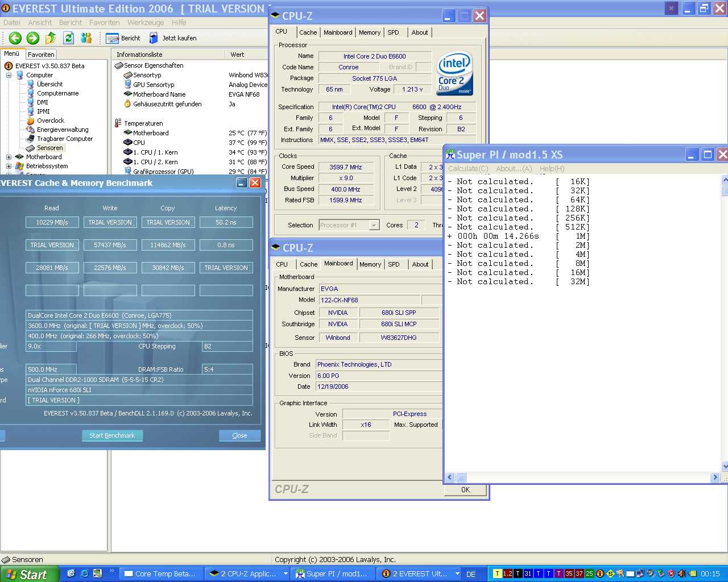Click the 50.2 ns latency result field
This screenshot has width=728, height=582.
tap(226, 222)
